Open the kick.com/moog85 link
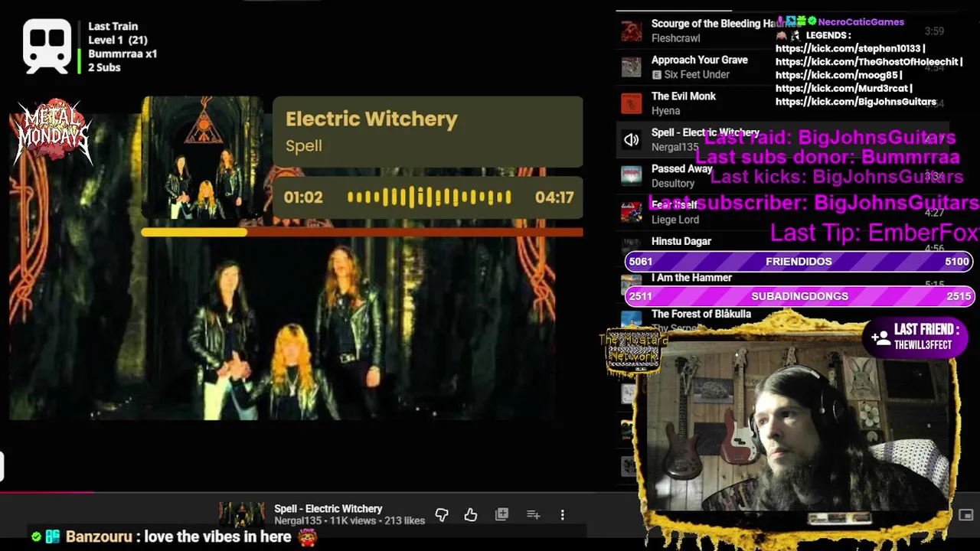The image size is (980, 551). coord(838,75)
